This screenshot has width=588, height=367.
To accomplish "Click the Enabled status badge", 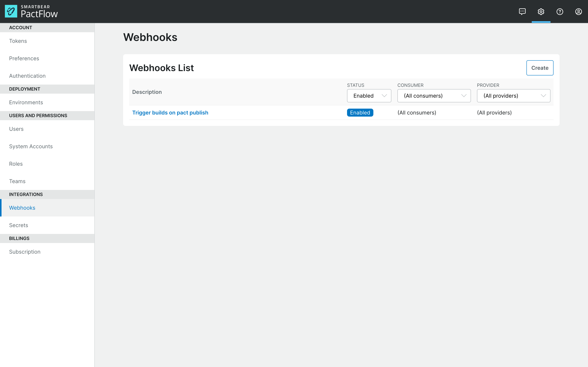I will (360, 112).
